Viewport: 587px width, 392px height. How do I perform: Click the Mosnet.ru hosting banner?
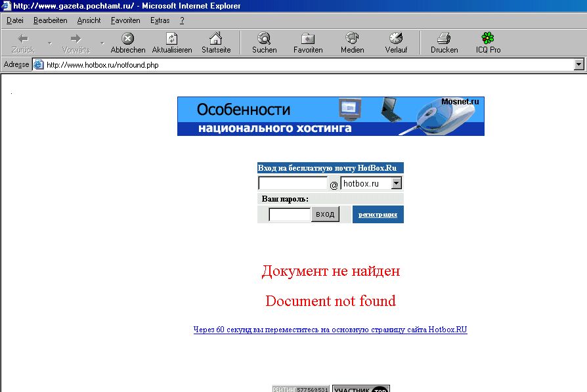coord(330,116)
